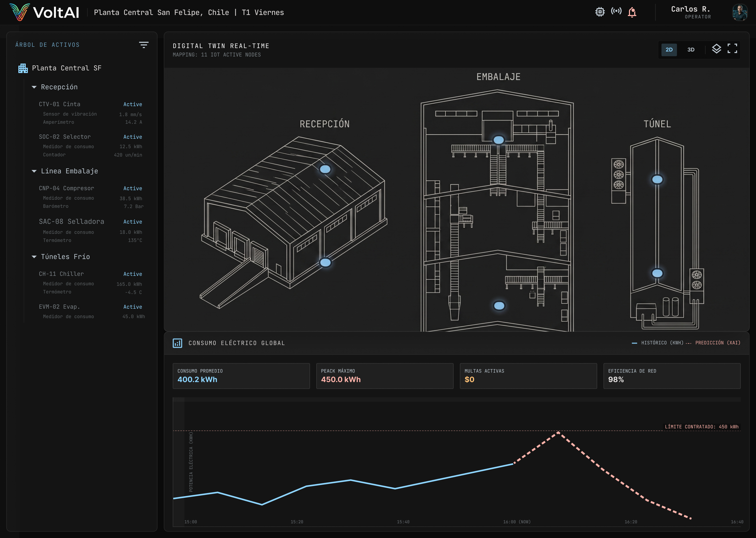Click the Límite Contratado: 450 kWh label
This screenshot has width=756, height=538.
pos(702,427)
